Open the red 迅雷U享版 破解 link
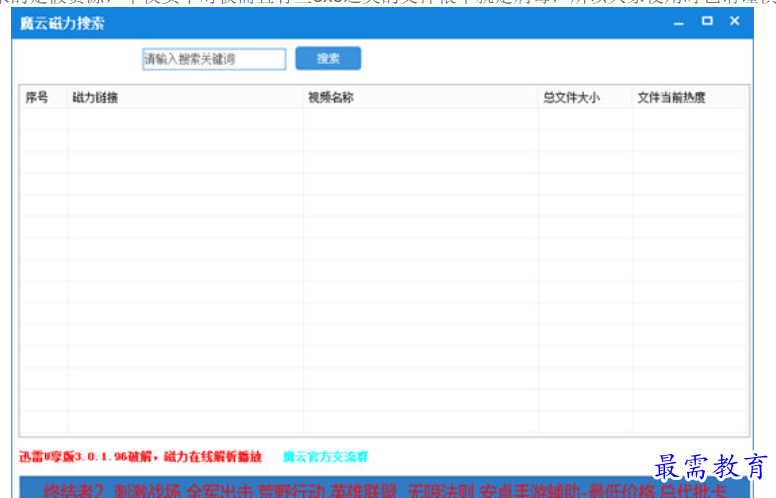 point(141,456)
